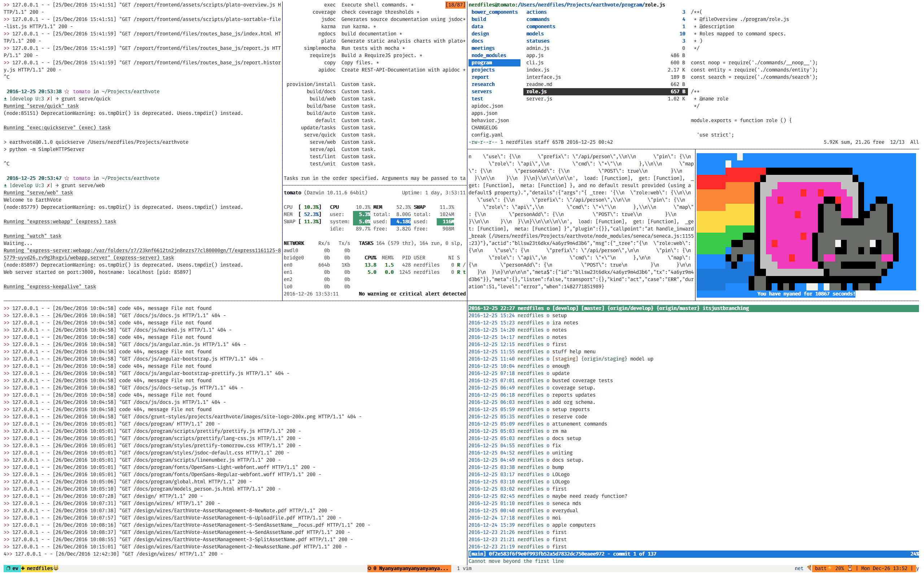Click the MEM 52.3% gauge in glances
The image size is (924, 578).
[302, 214]
